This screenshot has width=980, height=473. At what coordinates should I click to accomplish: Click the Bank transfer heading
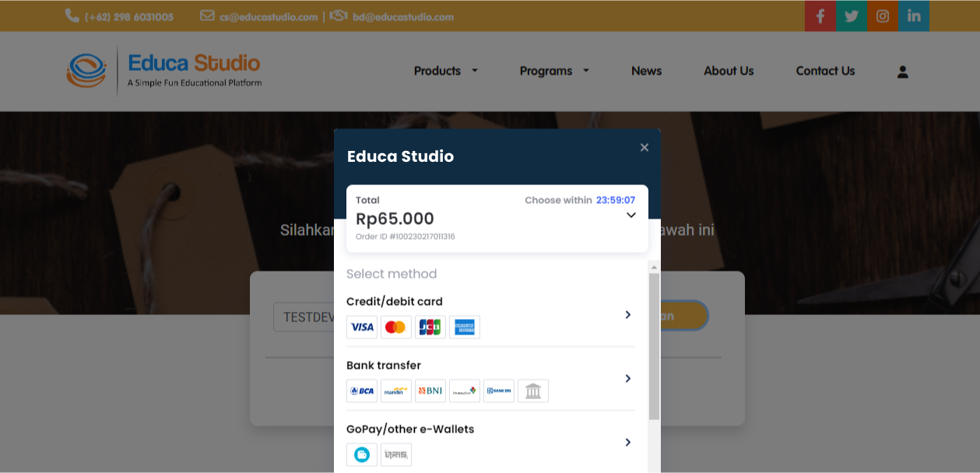tap(384, 366)
